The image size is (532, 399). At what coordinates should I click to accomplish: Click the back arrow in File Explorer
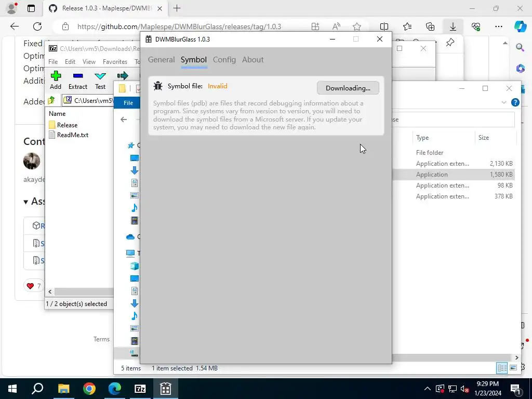click(124, 119)
